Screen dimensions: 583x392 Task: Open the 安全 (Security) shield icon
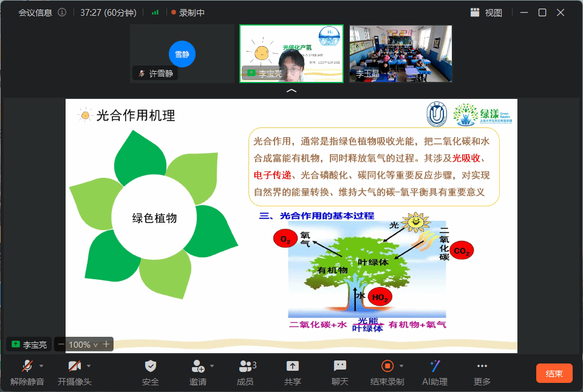[150, 366]
